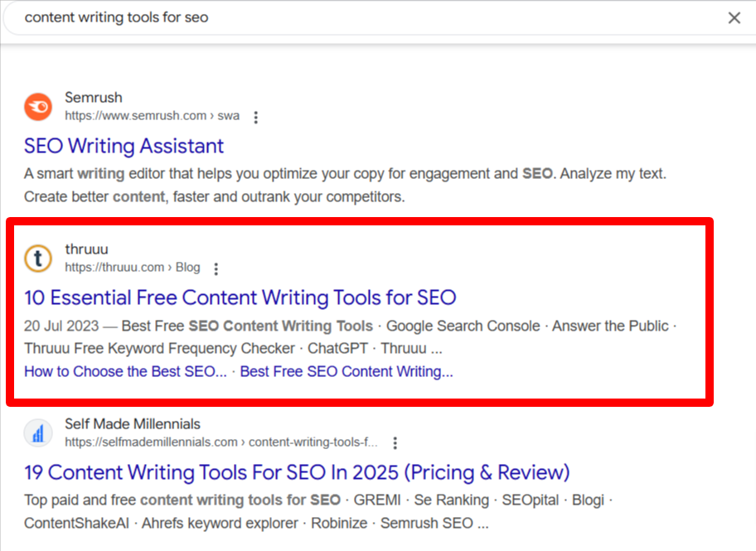Image resolution: width=756 pixels, height=551 pixels.
Task: Open the SEO Writing Assistant result
Action: pyautogui.click(x=124, y=146)
